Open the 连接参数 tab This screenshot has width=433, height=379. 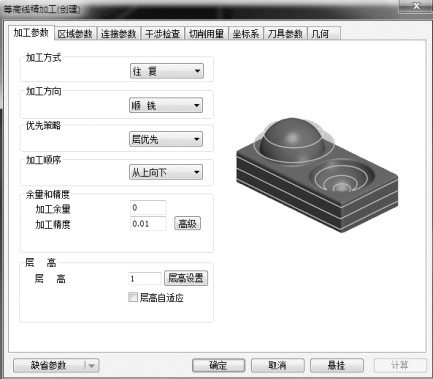(x=119, y=34)
